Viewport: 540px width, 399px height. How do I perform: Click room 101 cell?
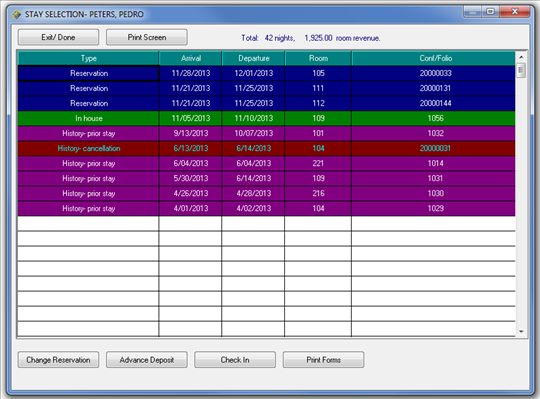(318, 133)
